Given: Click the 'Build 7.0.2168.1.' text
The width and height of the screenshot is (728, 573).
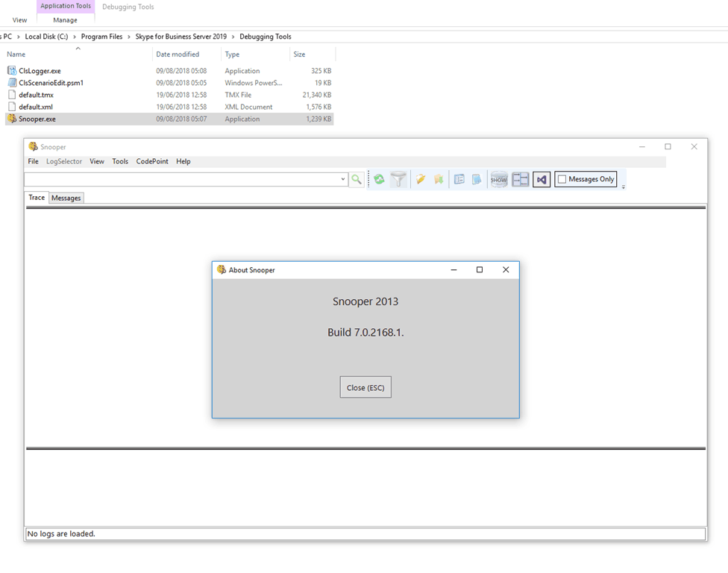Looking at the screenshot, I should click(365, 333).
